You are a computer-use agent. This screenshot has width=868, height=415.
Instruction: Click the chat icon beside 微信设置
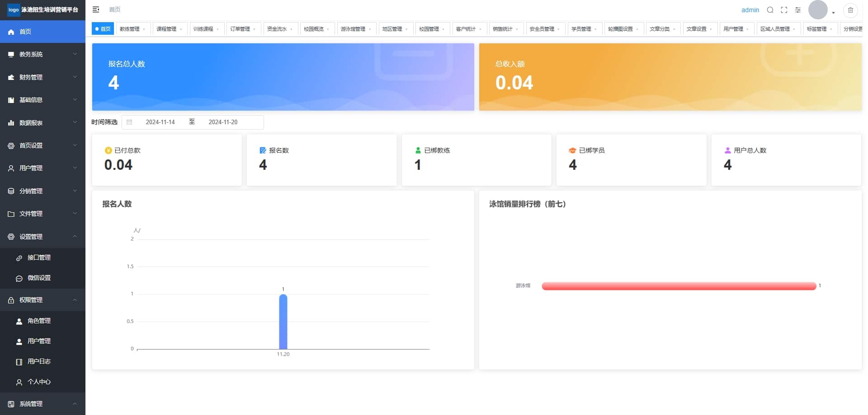coord(19,278)
